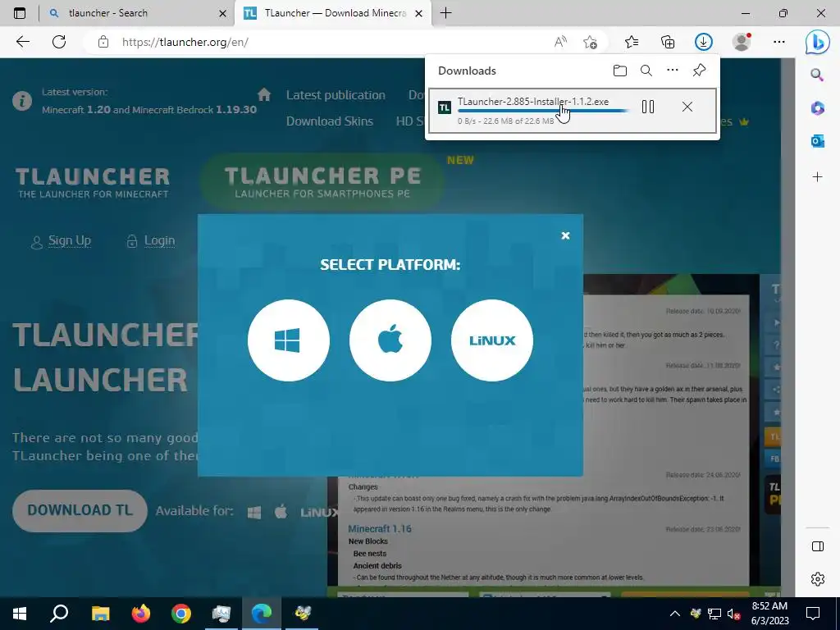Choose the Windows platform icon
The image size is (840, 630).
(x=288, y=340)
